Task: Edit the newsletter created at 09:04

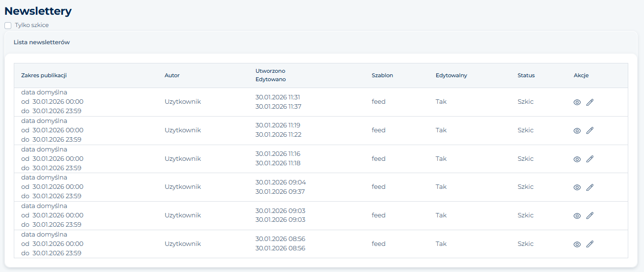Action: (590, 187)
